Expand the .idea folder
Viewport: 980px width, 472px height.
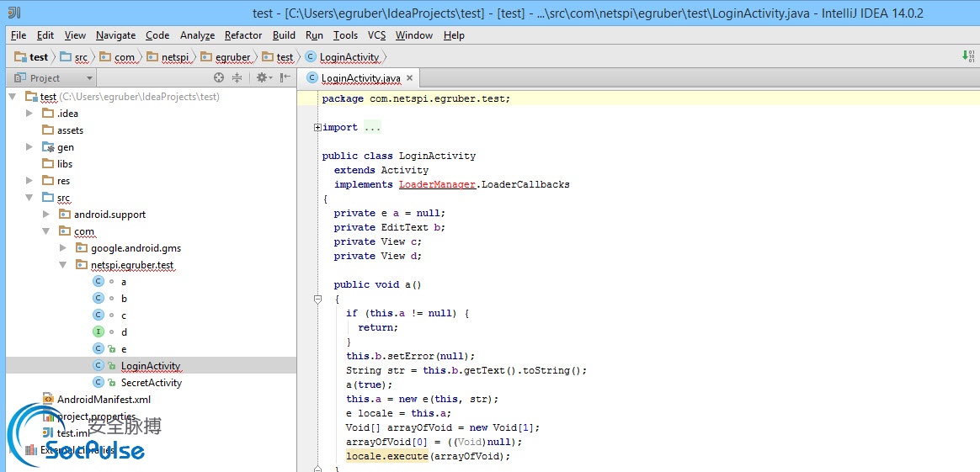(29, 113)
